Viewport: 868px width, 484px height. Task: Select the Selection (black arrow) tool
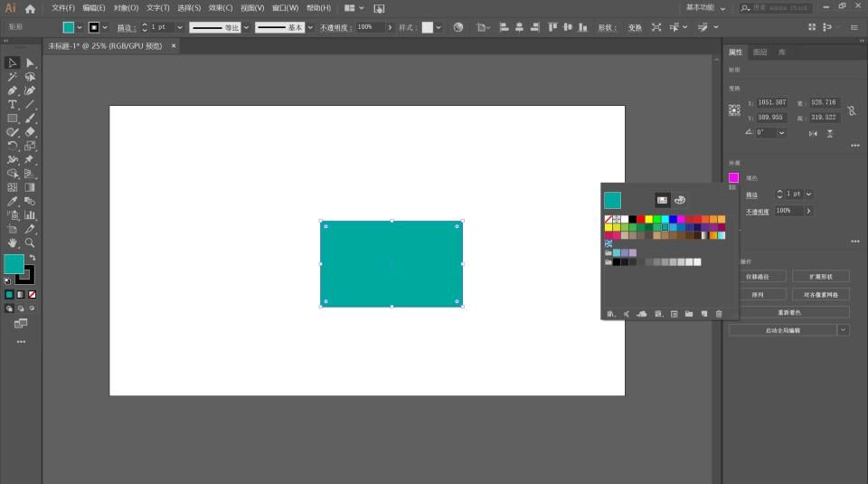(x=12, y=62)
